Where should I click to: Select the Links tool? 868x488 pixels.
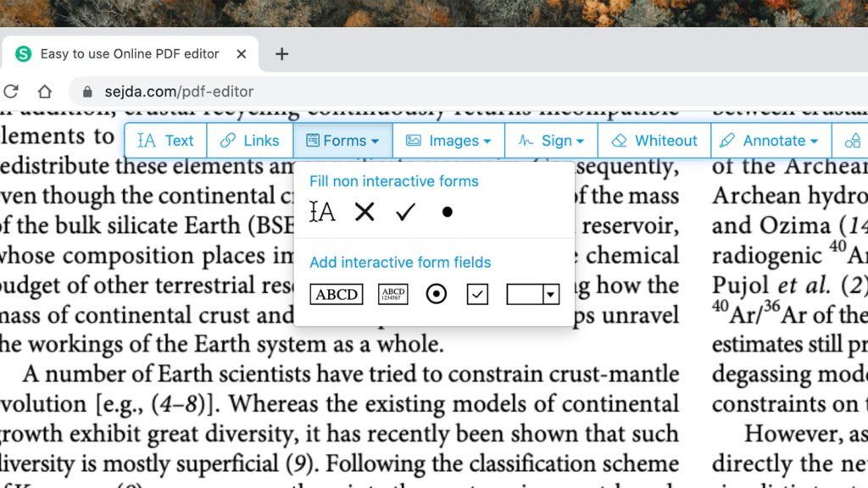click(249, 141)
